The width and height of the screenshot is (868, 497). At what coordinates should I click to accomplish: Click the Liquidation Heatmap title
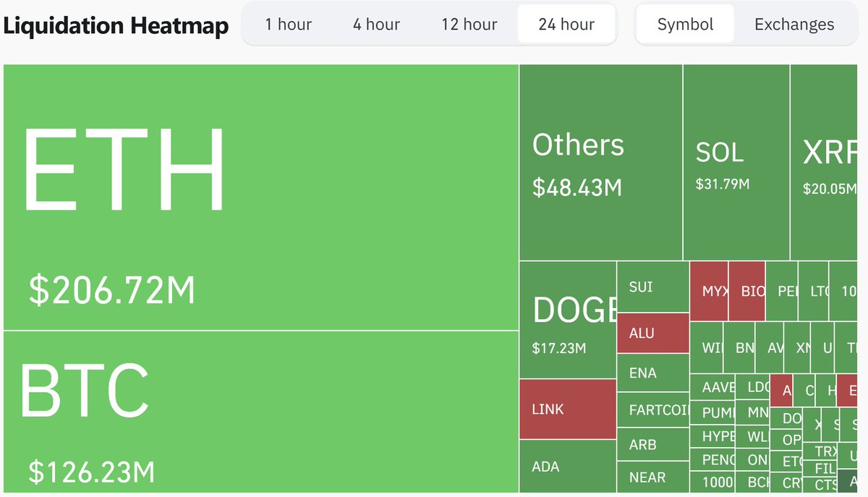[x=116, y=24]
